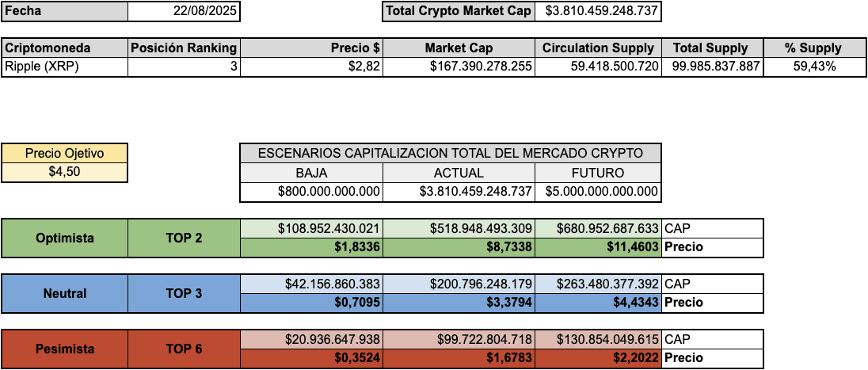Select the % Supply cell 59,43%
The image size is (868, 370).
point(814,67)
